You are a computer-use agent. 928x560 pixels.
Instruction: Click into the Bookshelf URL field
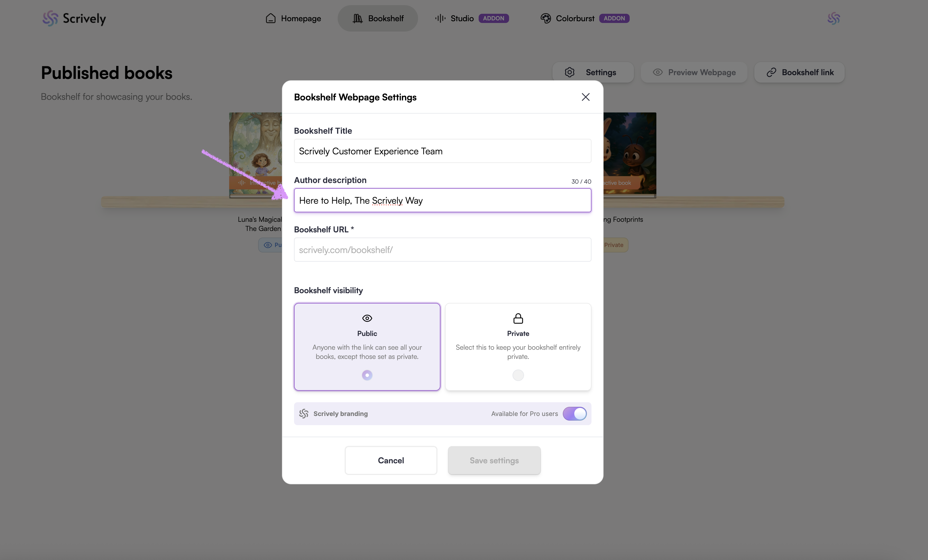click(442, 250)
